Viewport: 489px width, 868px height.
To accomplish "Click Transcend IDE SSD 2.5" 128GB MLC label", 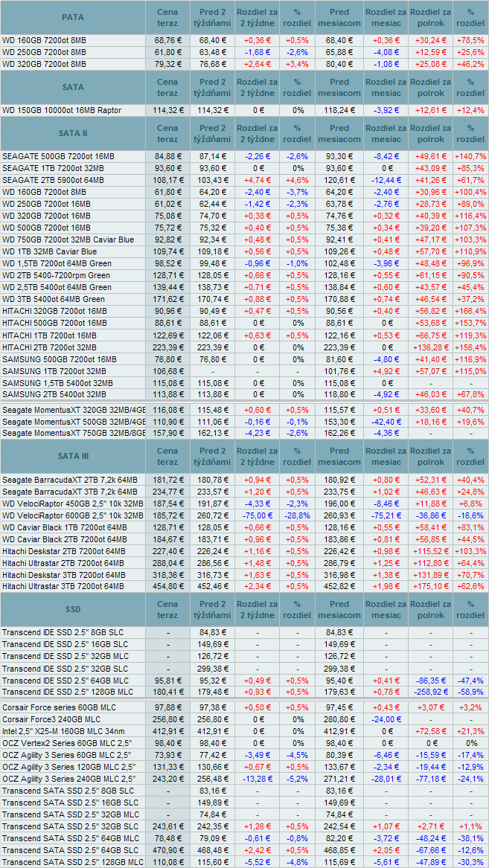I will [68, 692].
